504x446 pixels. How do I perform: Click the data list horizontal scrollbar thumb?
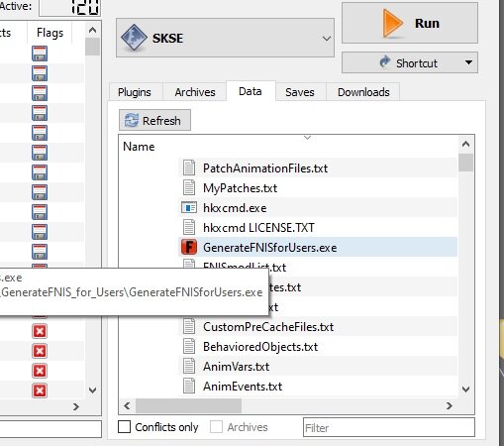coord(188,405)
